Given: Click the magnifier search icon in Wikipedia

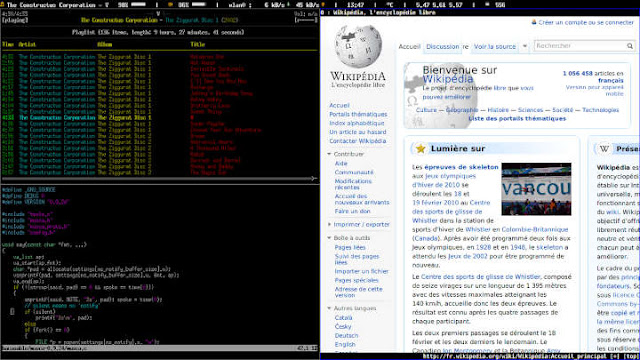Looking at the screenshot, I should click(630, 46).
